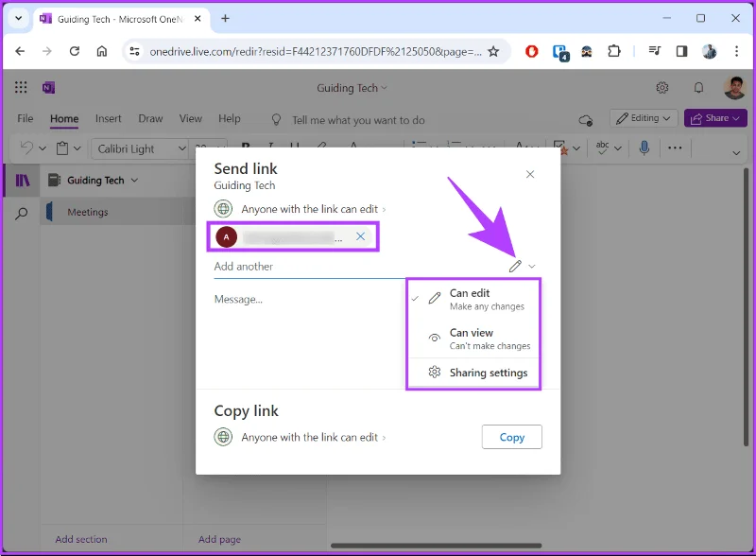Viewport: 756px width, 556px height.
Task: Open more ribbon options ellipsis
Action: click(675, 148)
